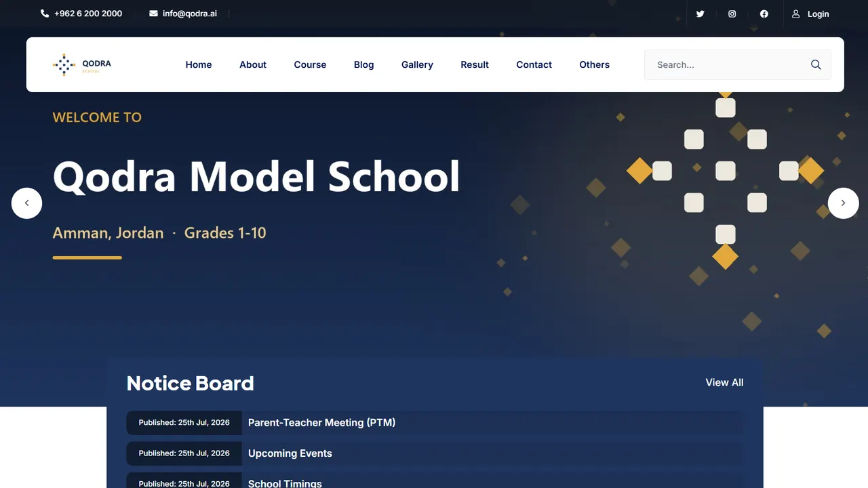Image resolution: width=868 pixels, height=488 pixels.
Task: Open the Blog menu item
Action: click(364, 64)
